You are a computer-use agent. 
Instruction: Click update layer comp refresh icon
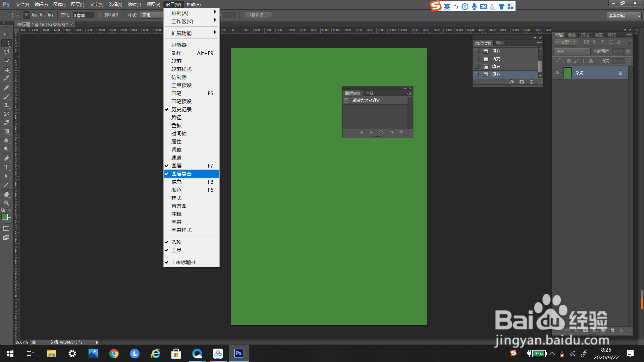coord(381,132)
